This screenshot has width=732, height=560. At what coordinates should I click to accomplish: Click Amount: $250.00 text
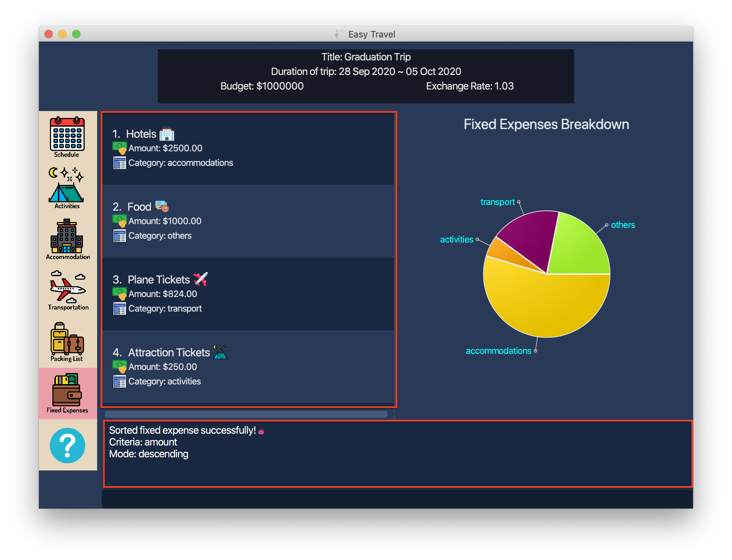pos(163,367)
